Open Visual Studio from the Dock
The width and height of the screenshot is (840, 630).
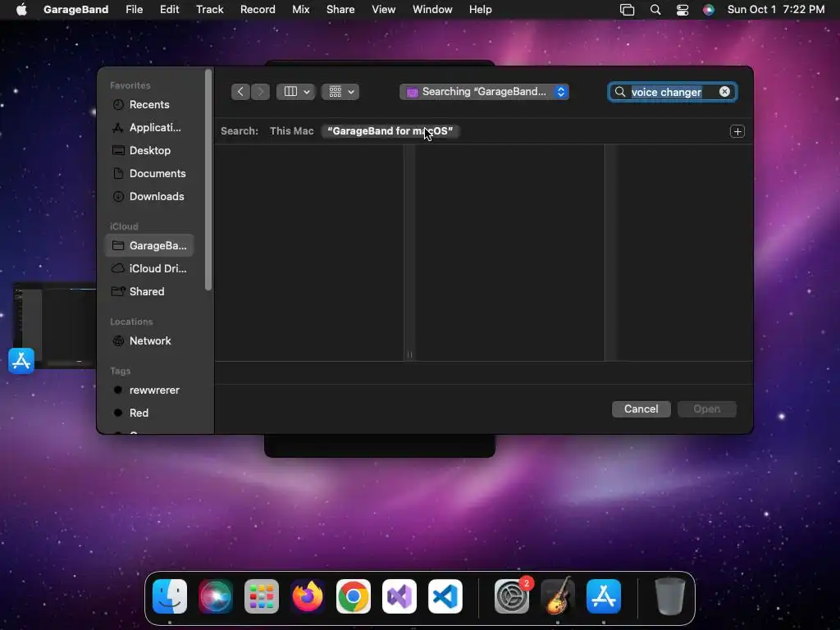399,596
